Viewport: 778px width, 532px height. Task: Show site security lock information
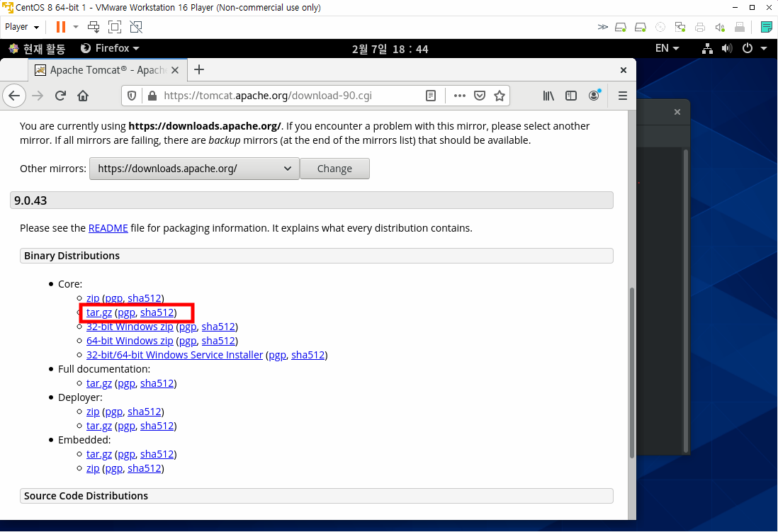click(x=152, y=96)
